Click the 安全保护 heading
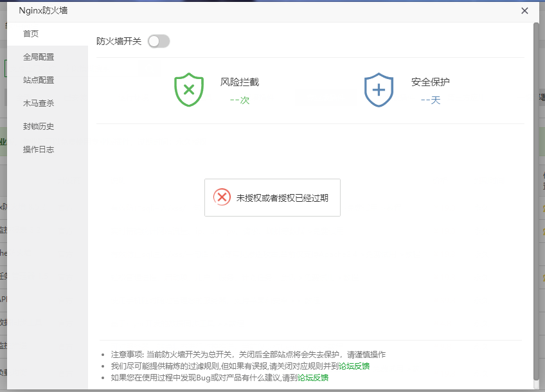This screenshot has width=545, height=392. (x=431, y=82)
